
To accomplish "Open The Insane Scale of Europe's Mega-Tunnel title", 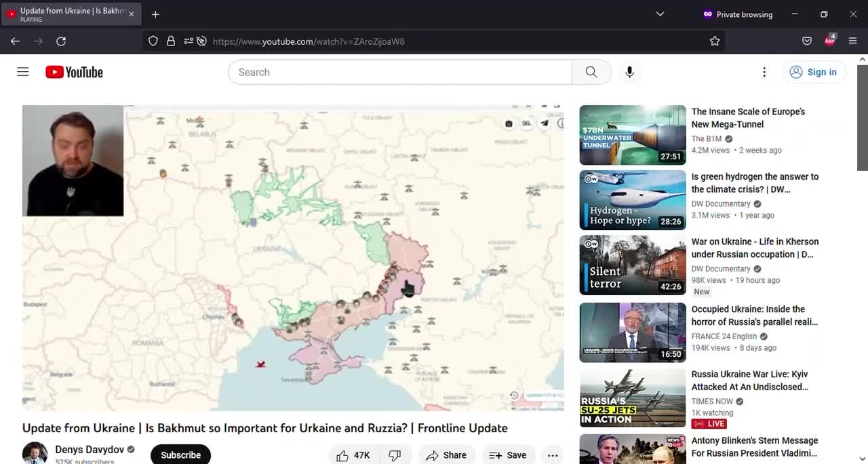I will click(748, 118).
